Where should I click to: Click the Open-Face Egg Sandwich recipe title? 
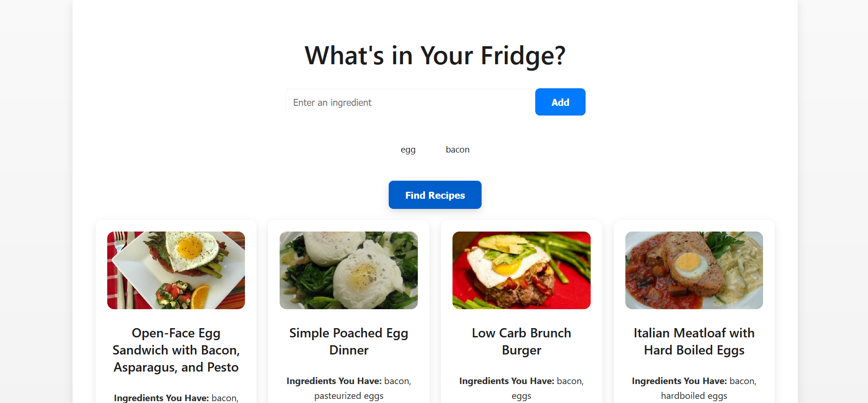pyautogui.click(x=176, y=350)
